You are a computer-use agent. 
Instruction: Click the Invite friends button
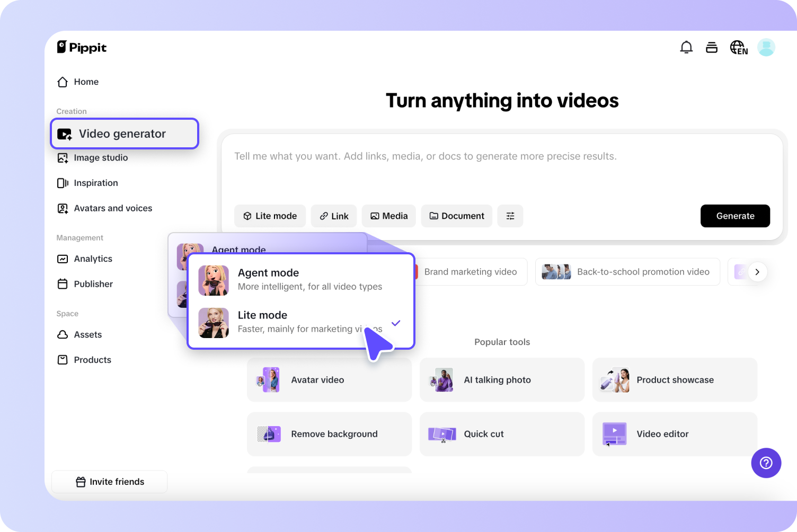pyautogui.click(x=110, y=482)
